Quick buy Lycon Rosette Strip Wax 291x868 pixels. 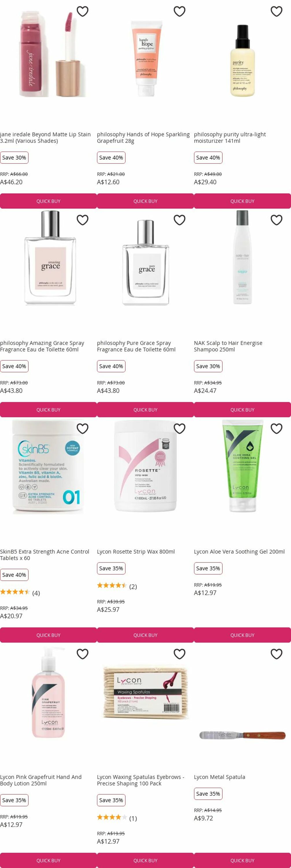(145, 635)
